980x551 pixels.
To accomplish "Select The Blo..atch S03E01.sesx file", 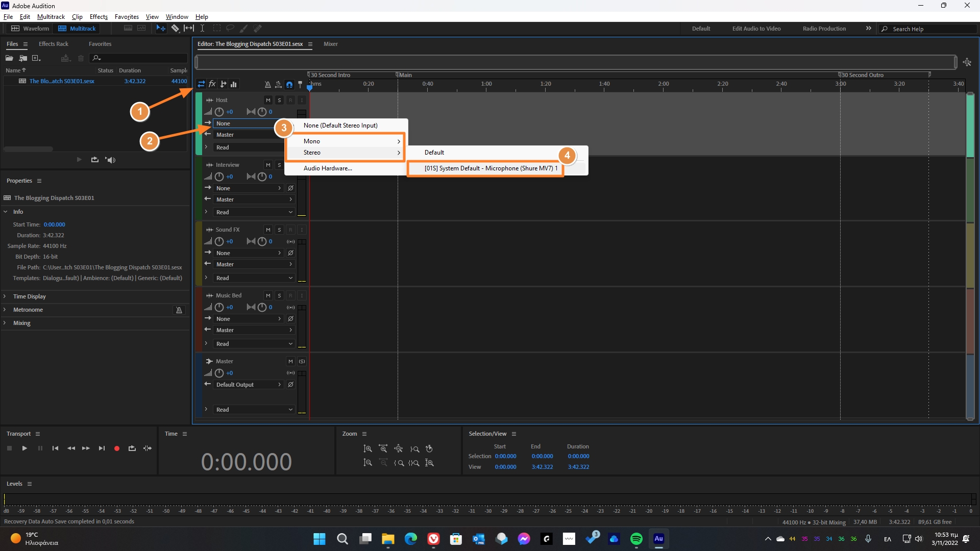I will [62, 81].
